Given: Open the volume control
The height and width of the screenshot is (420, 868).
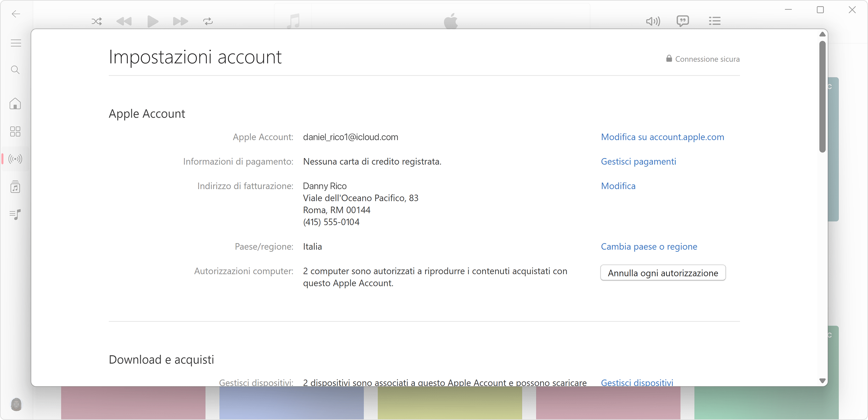Looking at the screenshot, I should click(x=653, y=21).
